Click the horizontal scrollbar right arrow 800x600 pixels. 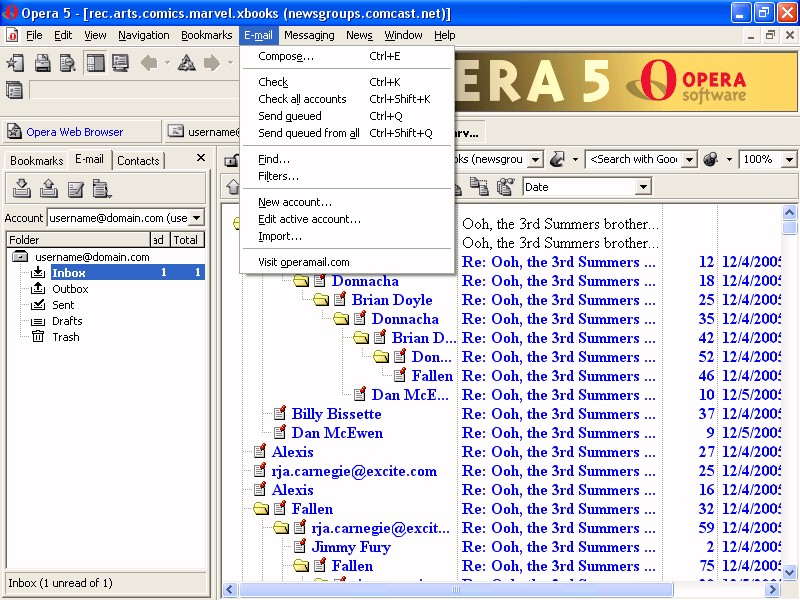click(772, 589)
